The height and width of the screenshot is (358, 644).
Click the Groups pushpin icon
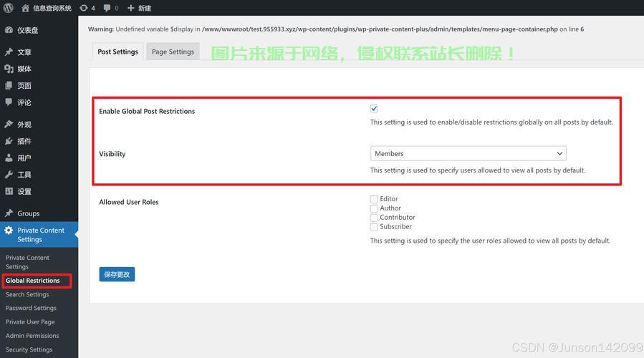[x=9, y=213]
